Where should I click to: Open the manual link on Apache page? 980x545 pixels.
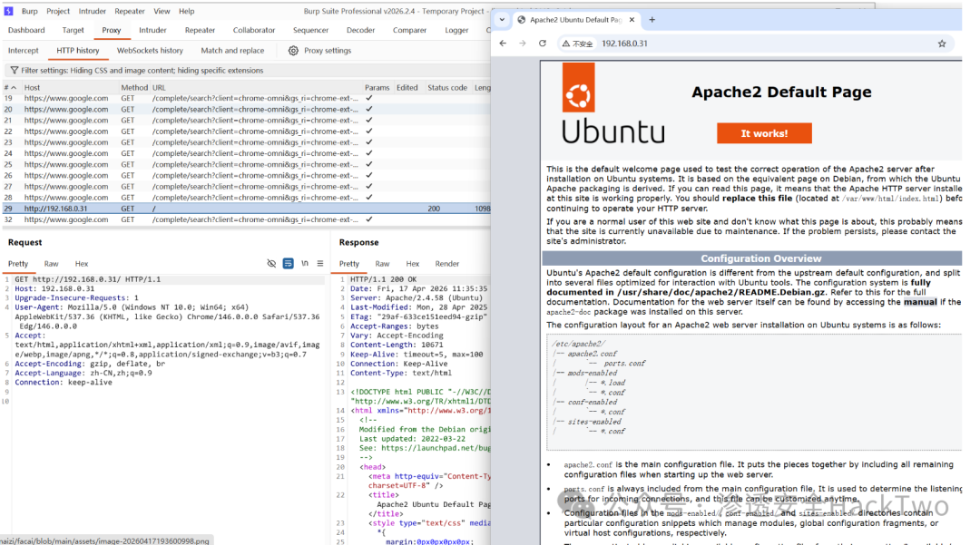pyautogui.click(x=920, y=302)
